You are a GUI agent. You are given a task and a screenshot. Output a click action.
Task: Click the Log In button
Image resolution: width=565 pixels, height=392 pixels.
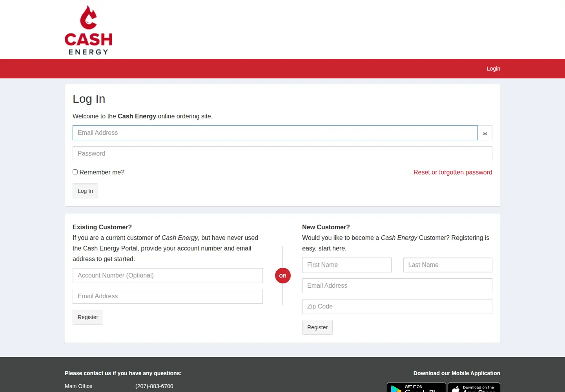point(85,191)
